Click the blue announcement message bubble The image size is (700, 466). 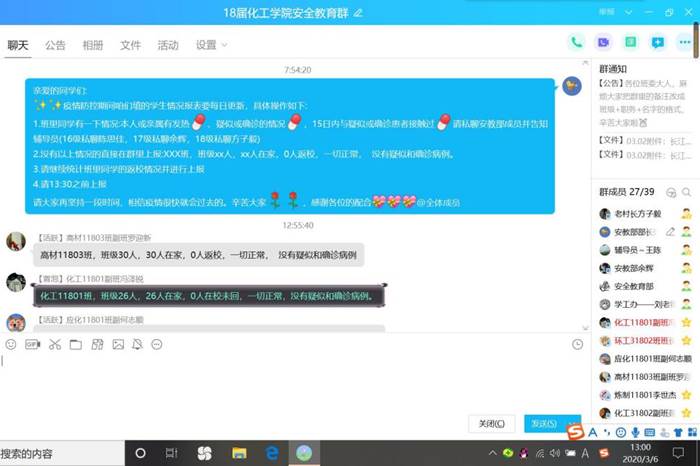[290, 146]
